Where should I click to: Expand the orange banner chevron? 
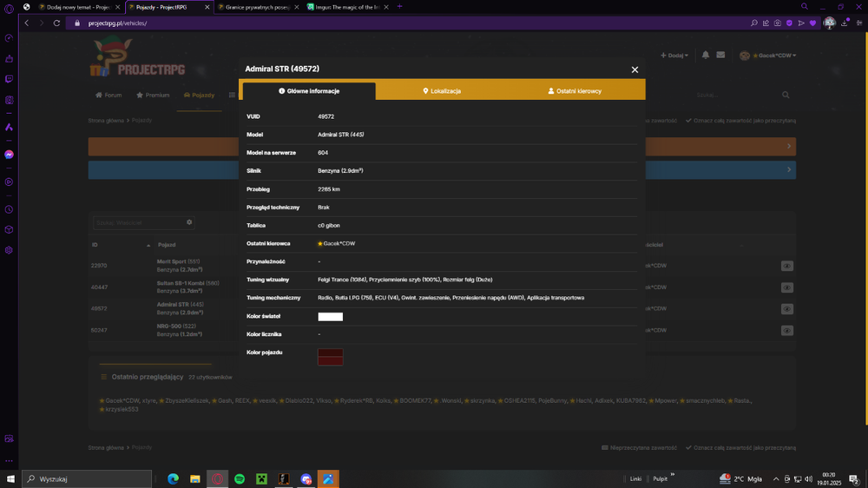[789, 146]
